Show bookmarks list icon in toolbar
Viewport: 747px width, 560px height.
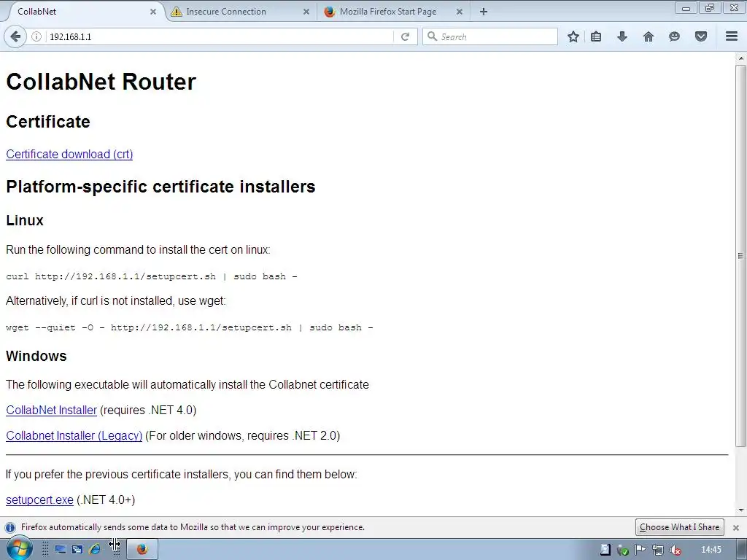[596, 36]
